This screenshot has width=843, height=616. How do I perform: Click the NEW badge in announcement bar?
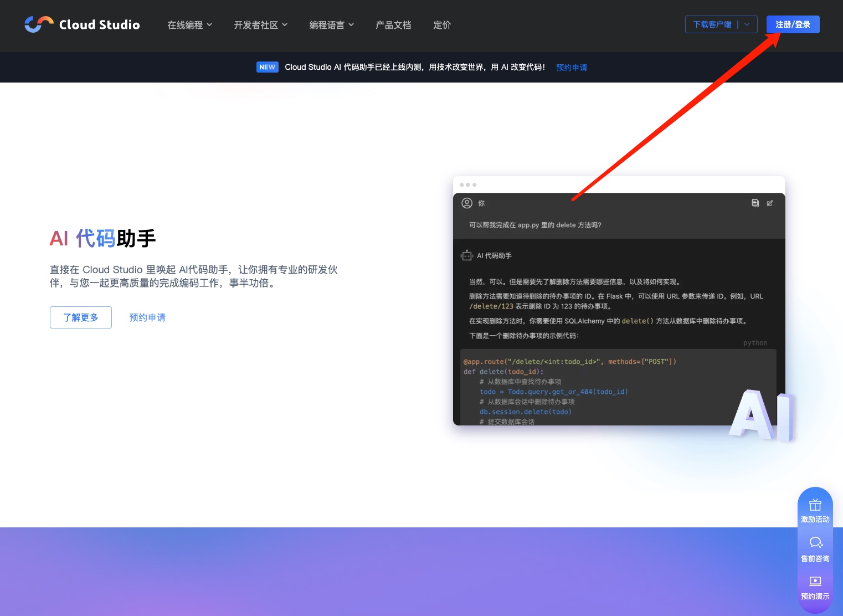click(x=267, y=67)
